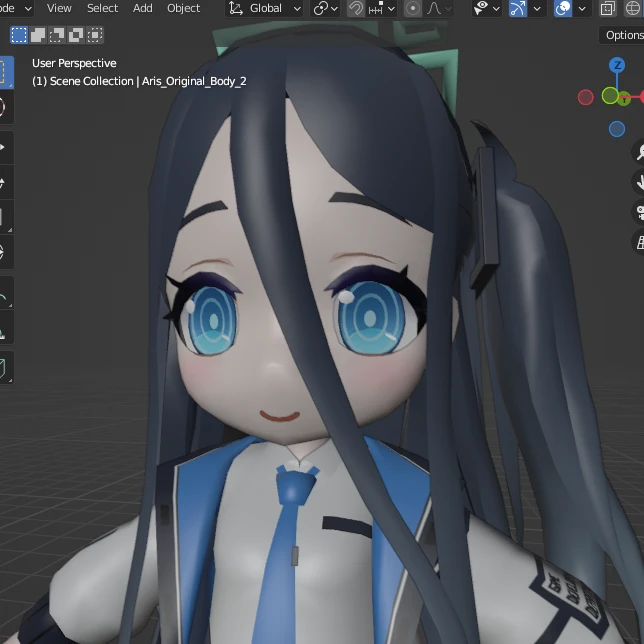Activate the 3D Cursor tool
644x644 pixels.
coord(6,108)
